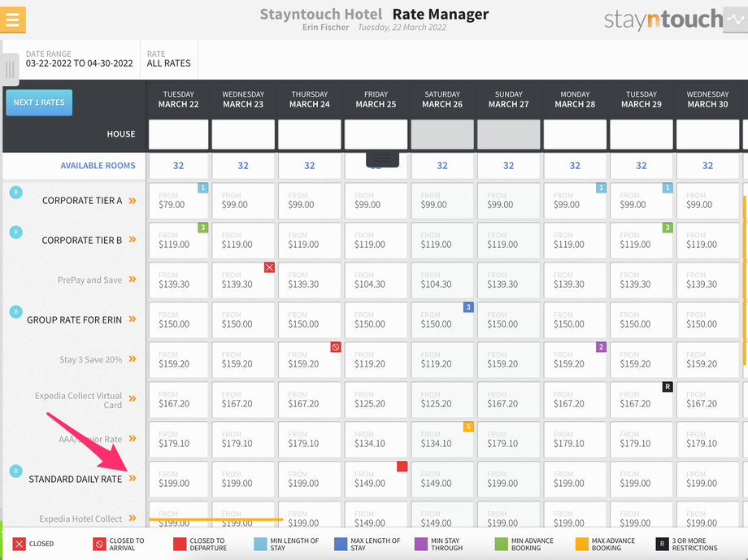This screenshot has width=748, height=560.
Task: Click Closed to Departure red legend swatch
Action: [180, 544]
